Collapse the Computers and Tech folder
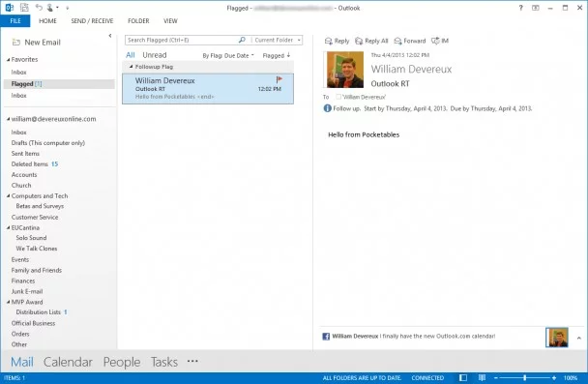 point(8,195)
